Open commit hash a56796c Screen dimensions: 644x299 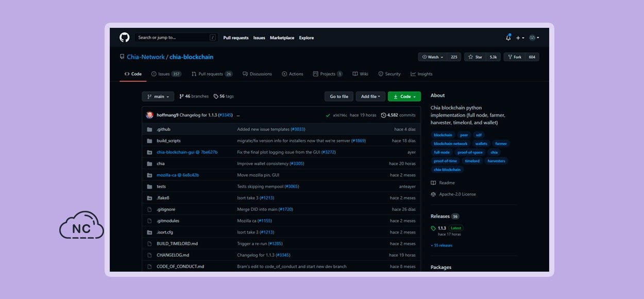click(x=340, y=115)
